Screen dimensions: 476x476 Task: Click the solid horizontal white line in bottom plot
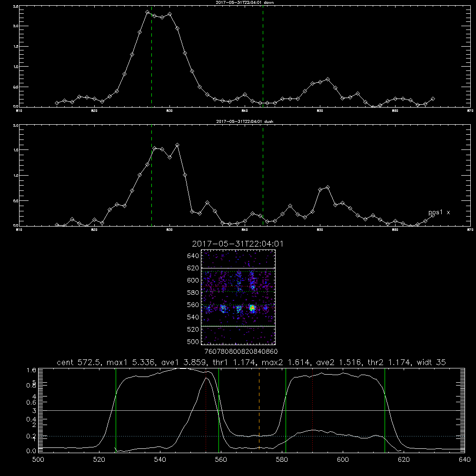251,410
